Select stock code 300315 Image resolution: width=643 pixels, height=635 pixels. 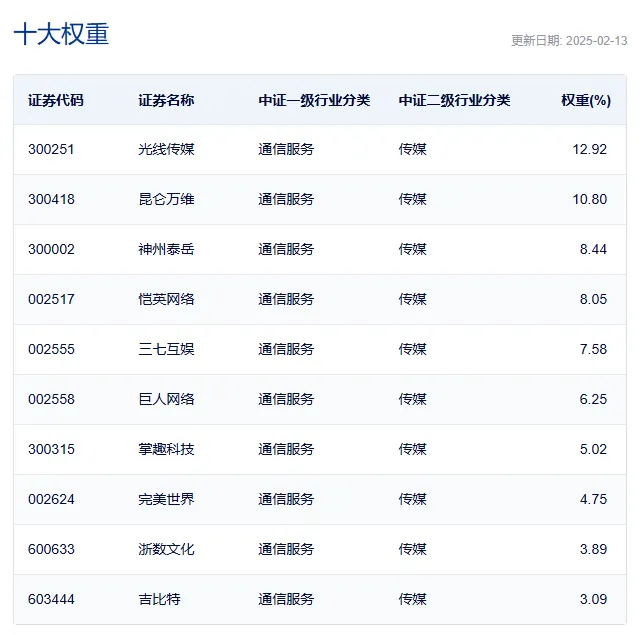click(x=51, y=450)
